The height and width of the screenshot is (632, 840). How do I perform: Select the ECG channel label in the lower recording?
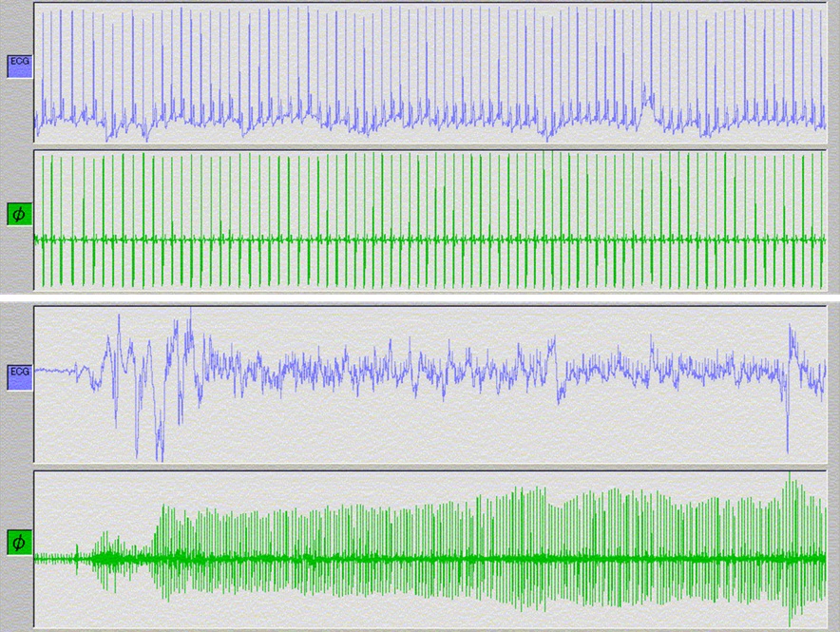20,377
